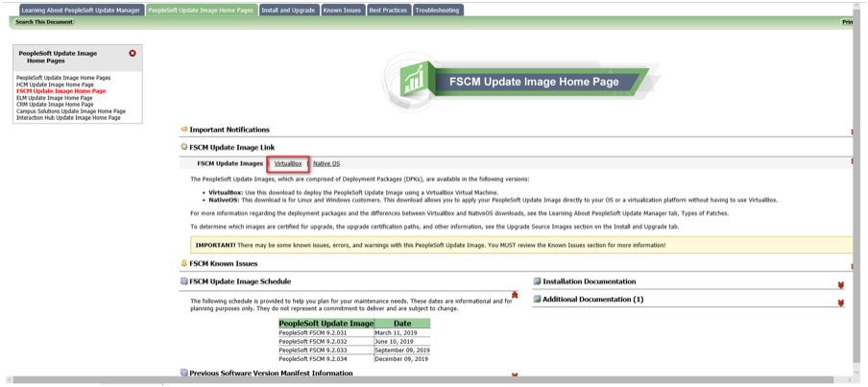
Task: Open PeopleSoft Update Image Home Pages sidebar link
Action: tap(63, 78)
